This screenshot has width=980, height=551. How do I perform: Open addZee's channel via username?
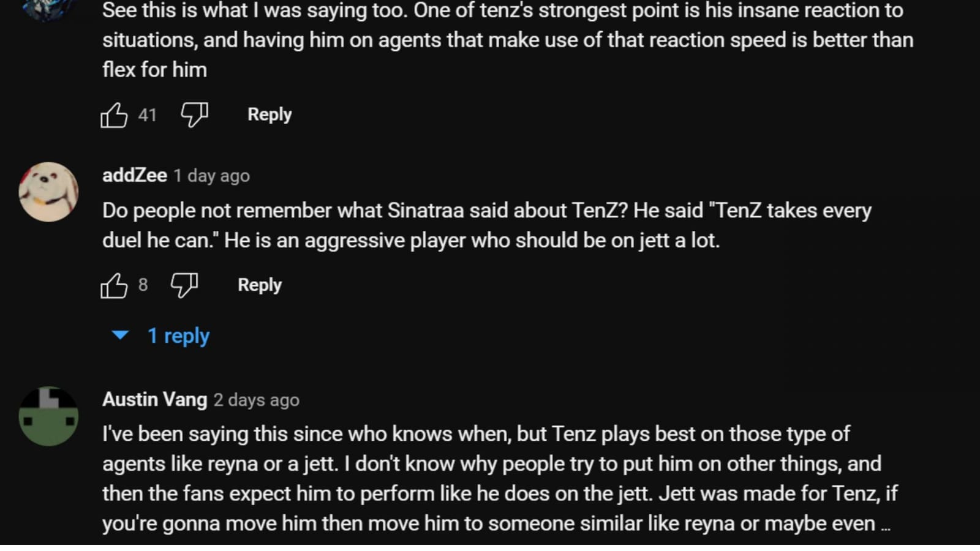pyautogui.click(x=134, y=175)
